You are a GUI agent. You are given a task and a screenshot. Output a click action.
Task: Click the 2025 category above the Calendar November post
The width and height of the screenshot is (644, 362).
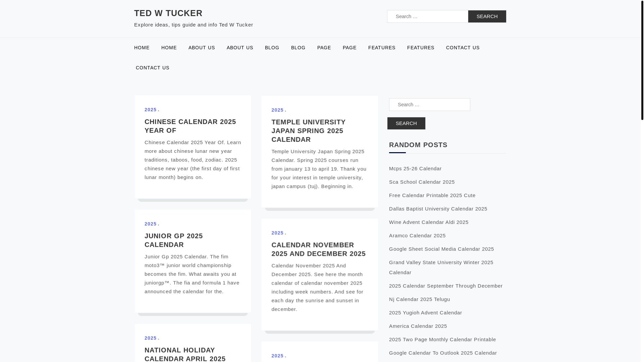pyautogui.click(x=277, y=233)
